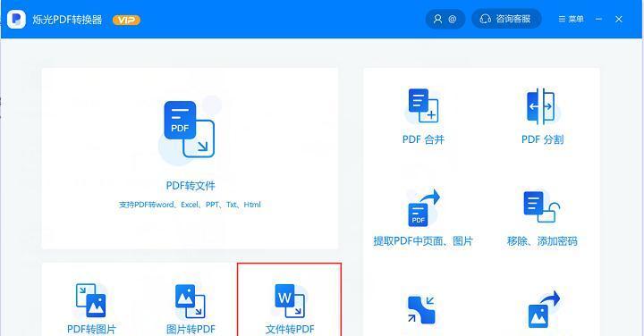Click the person icon in account button
This screenshot has height=336, width=644.
click(437, 19)
